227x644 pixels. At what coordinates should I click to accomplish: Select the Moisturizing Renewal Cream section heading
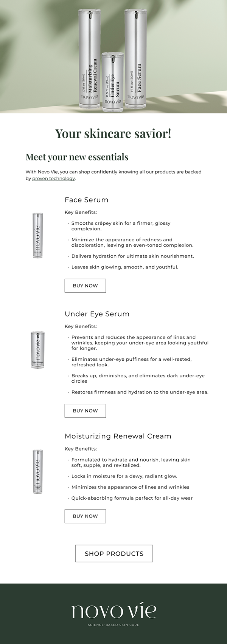pos(118,436)
